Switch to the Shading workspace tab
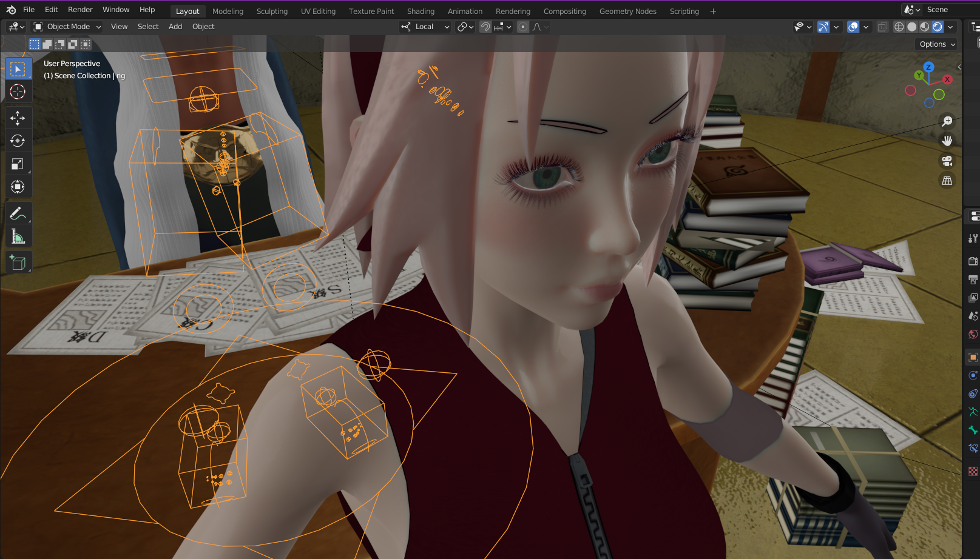 click(421, 12)
